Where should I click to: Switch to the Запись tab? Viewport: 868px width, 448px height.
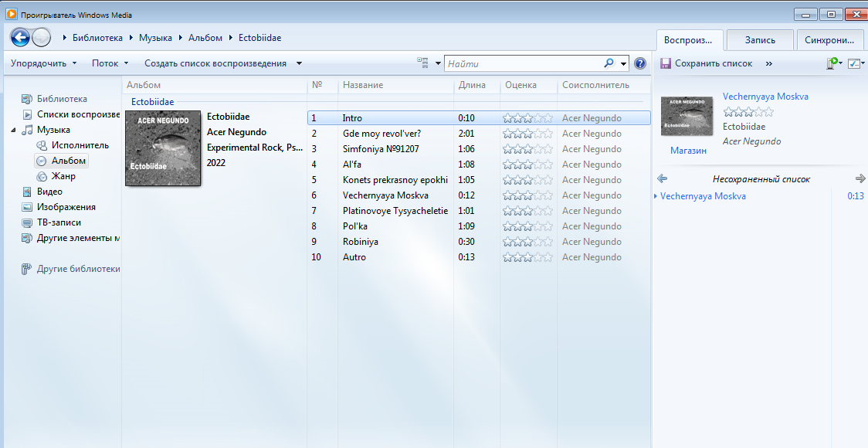coord(760,40)
